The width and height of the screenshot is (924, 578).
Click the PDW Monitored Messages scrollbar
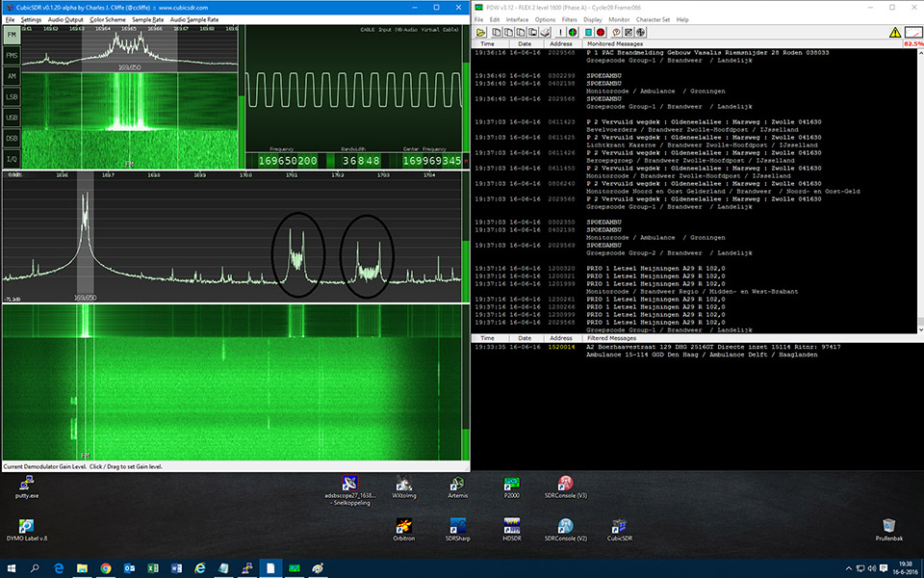coord(920,190)
